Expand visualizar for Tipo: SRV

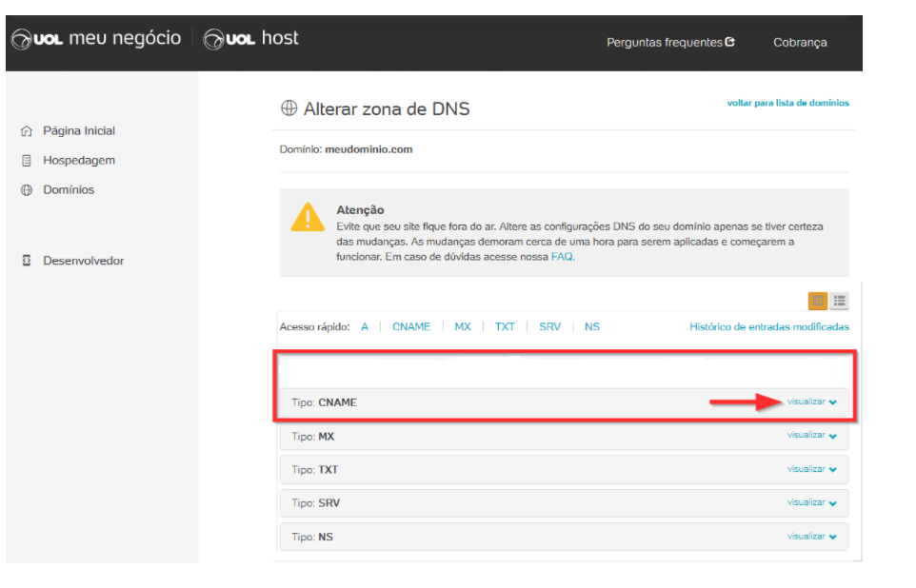pyautogui.click(x=812, y=502)
